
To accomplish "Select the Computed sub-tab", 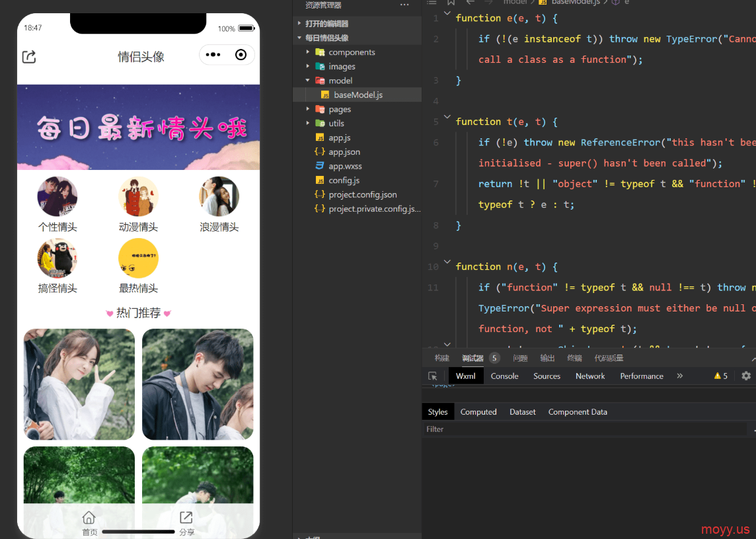I will [x=478, y=411].
